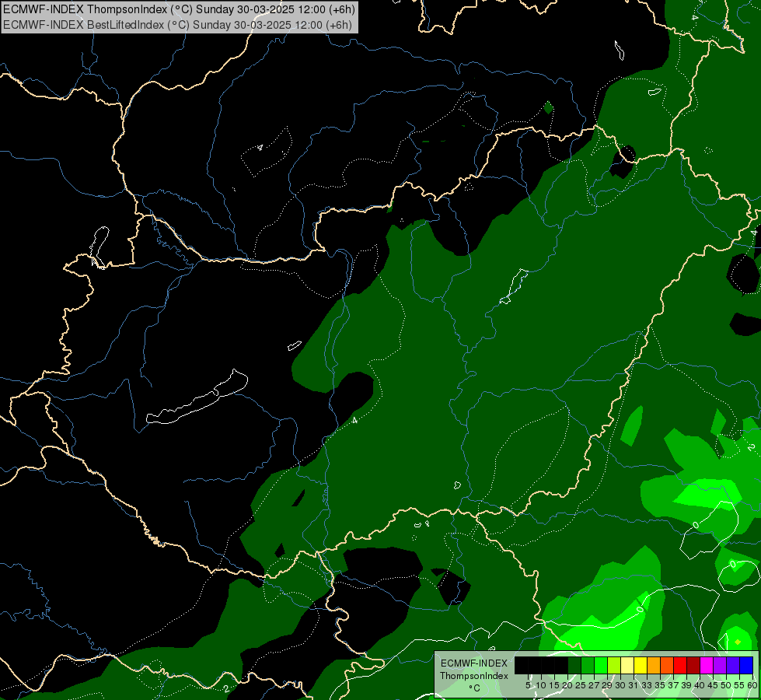Select the orange 33-35 legend swatch
761x700 pixels.
(654, 666)
